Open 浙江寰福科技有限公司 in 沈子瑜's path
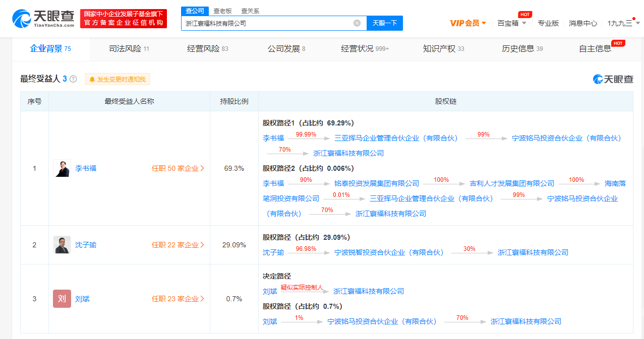Screen dimensions: 644x339 [533, 252]
